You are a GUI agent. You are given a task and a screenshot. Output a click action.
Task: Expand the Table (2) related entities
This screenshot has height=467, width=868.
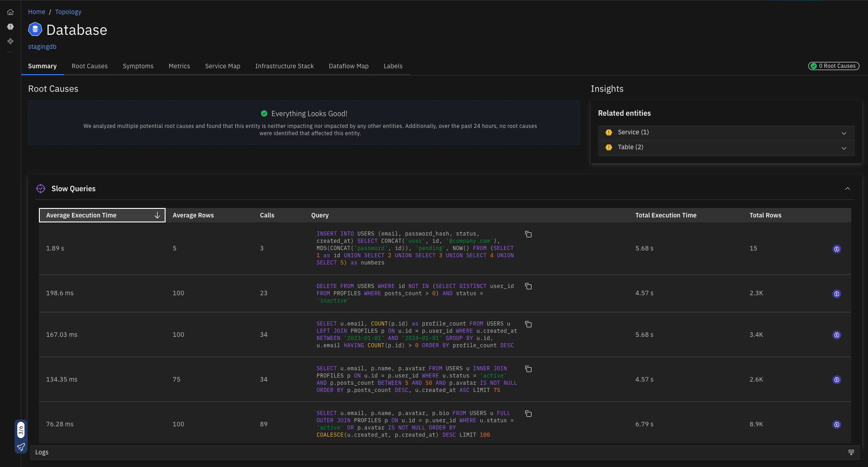click(x=844, y=148)
